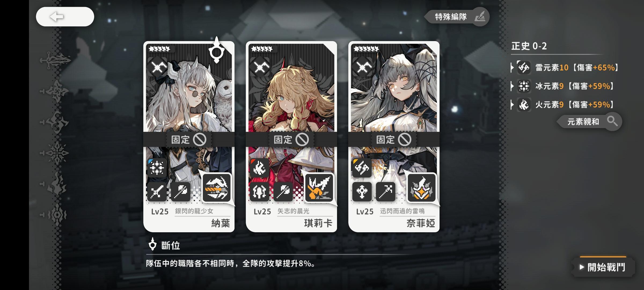Tap 納葉's skill icon with orange bar
The height and width of the screenshot is (290, 644).
pyautogui.click(x=217, y=187)
